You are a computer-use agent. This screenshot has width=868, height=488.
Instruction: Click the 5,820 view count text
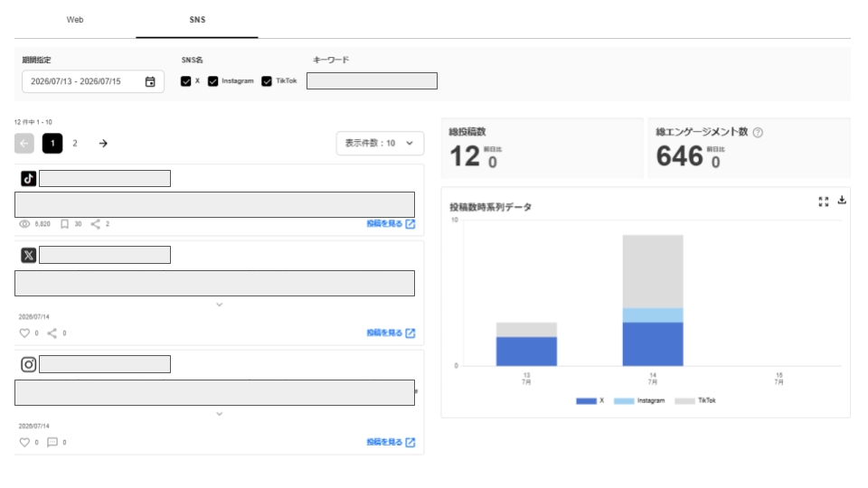tap(42, 224)
